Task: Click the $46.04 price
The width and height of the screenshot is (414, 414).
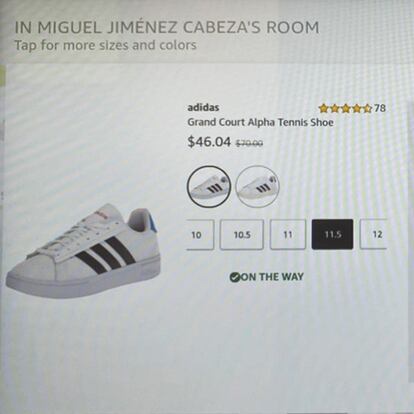Action: pos(209,142)
